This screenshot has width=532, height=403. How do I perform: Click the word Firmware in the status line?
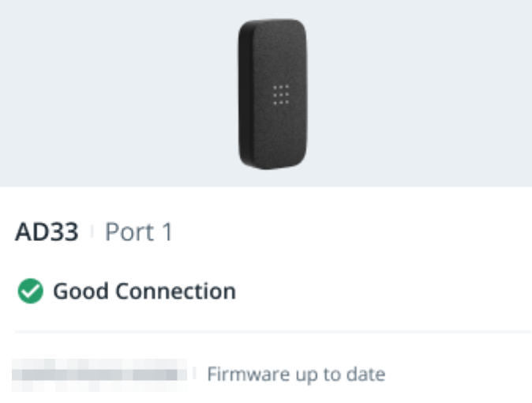pyautogui.click(x=239, y=374)
